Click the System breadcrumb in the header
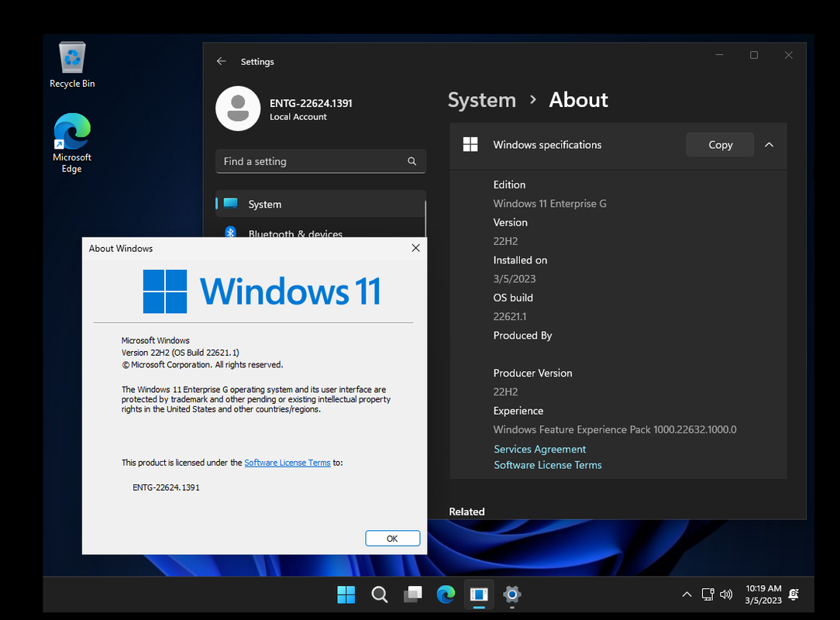840x620 pixels. pos(482,100)
